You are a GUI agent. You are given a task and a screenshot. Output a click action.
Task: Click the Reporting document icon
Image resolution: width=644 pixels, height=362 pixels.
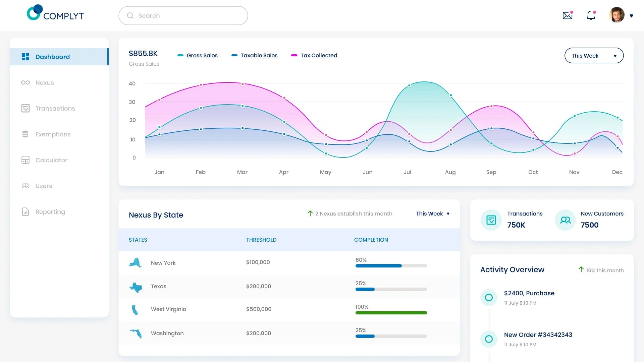pyautogui.click(x=25, y=212)
